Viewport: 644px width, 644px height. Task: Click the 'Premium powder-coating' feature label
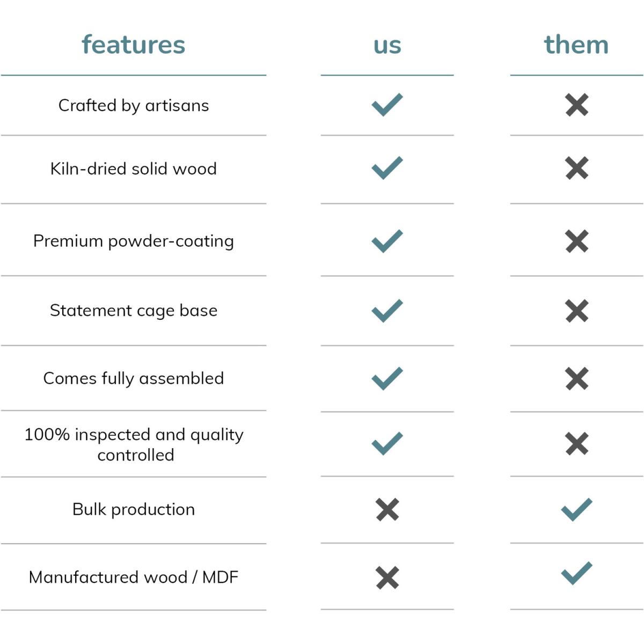coord(134,241)
